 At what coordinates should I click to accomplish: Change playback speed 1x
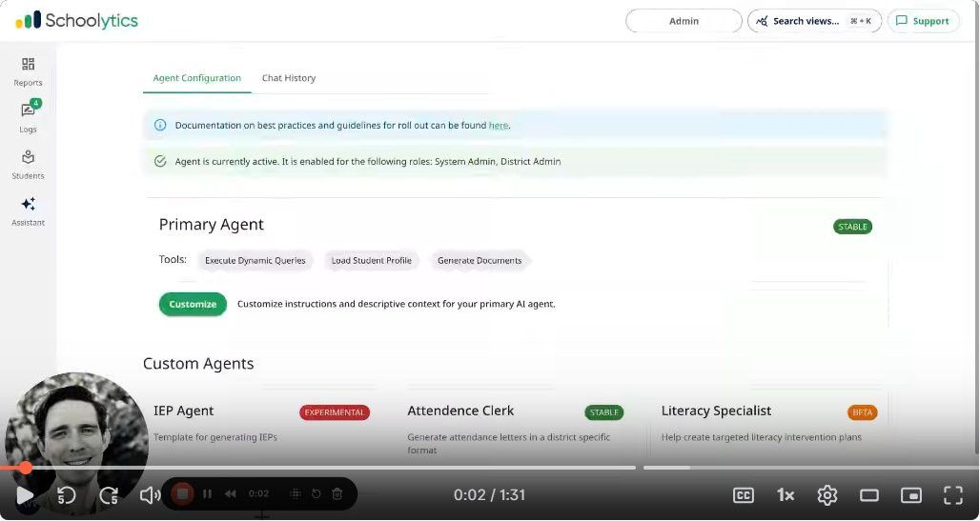click(785, 495)
